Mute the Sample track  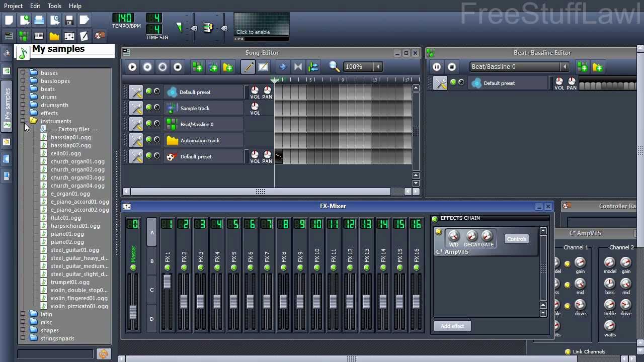click(148, 108)
